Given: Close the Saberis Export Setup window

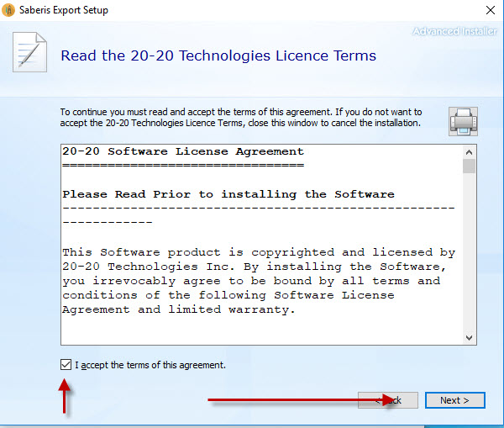Looking at the screenshot, I should coord(491,10).
